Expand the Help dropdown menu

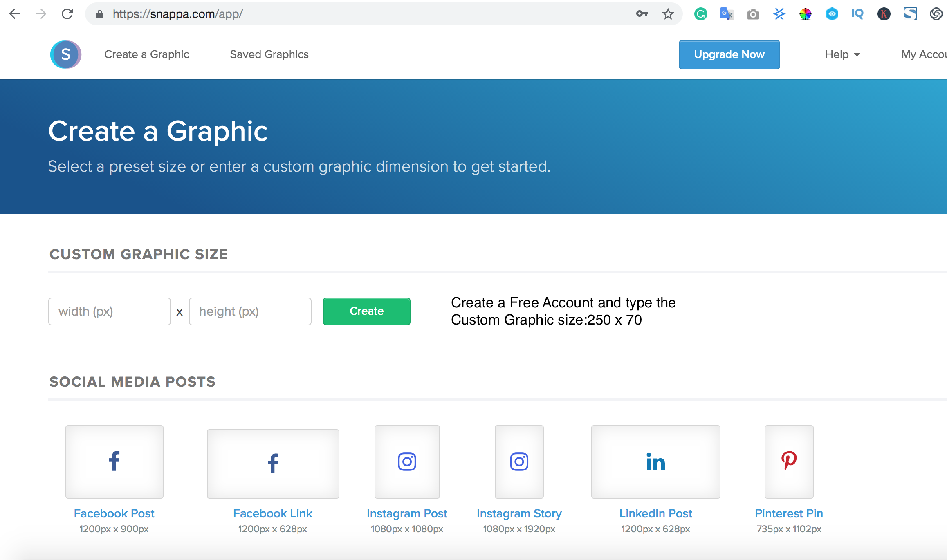(842, 54)
